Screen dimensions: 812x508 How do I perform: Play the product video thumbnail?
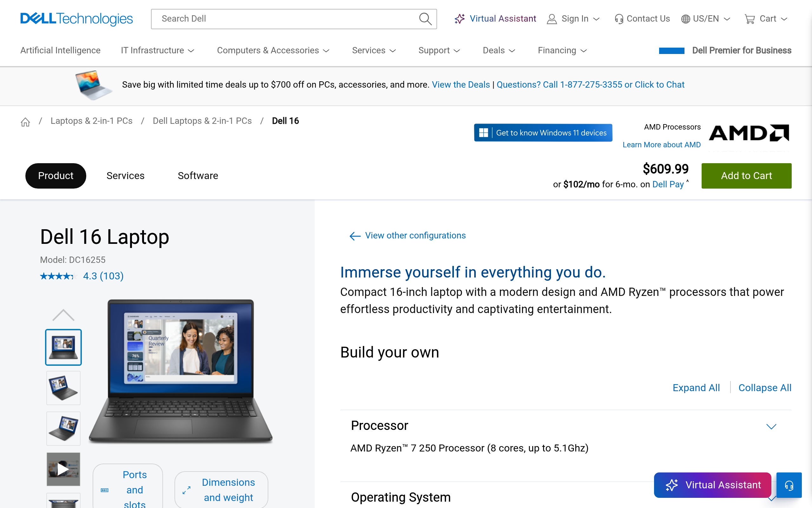click(x=63, y=469)
